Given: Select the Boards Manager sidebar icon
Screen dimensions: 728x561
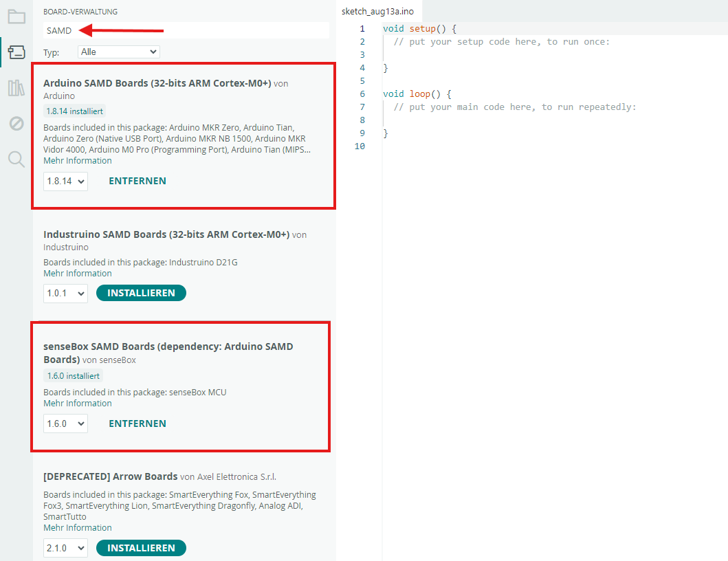Looking at the screenshot, I should (x=16, y=52).
